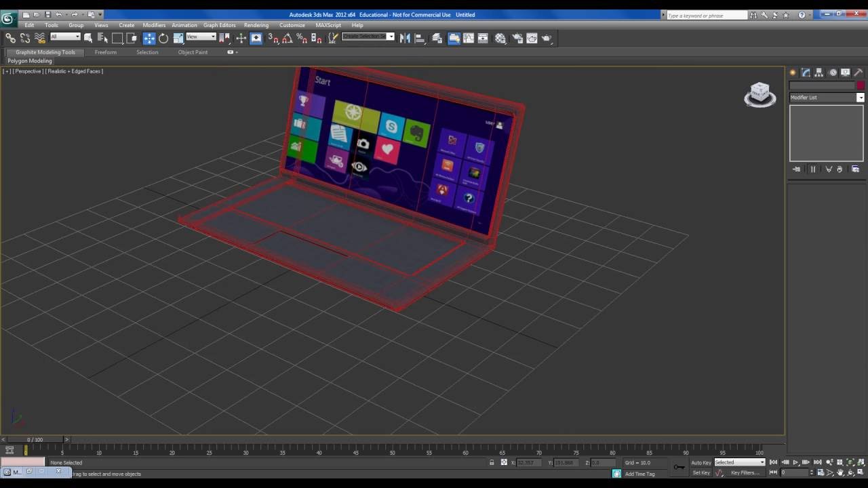868x488 pixels.
Task: Click Add Time Tag
Action: [x=639, y=474]
